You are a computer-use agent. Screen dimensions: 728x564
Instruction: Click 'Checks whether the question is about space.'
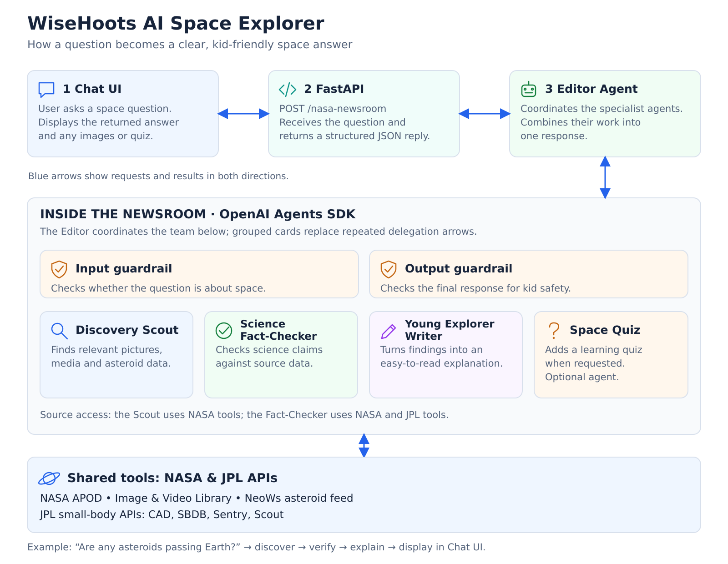tap(158, 288)
